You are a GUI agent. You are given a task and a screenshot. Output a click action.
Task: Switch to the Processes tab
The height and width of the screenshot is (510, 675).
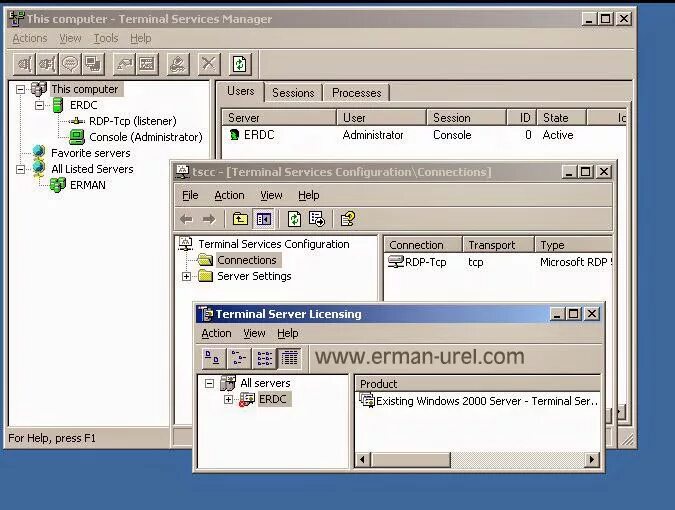pos(356,93)
